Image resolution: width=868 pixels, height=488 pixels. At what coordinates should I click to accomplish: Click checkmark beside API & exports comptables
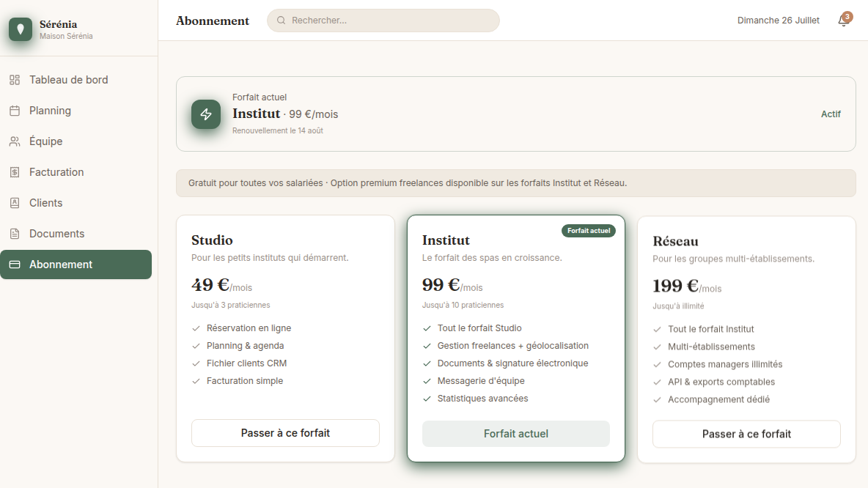657,382
